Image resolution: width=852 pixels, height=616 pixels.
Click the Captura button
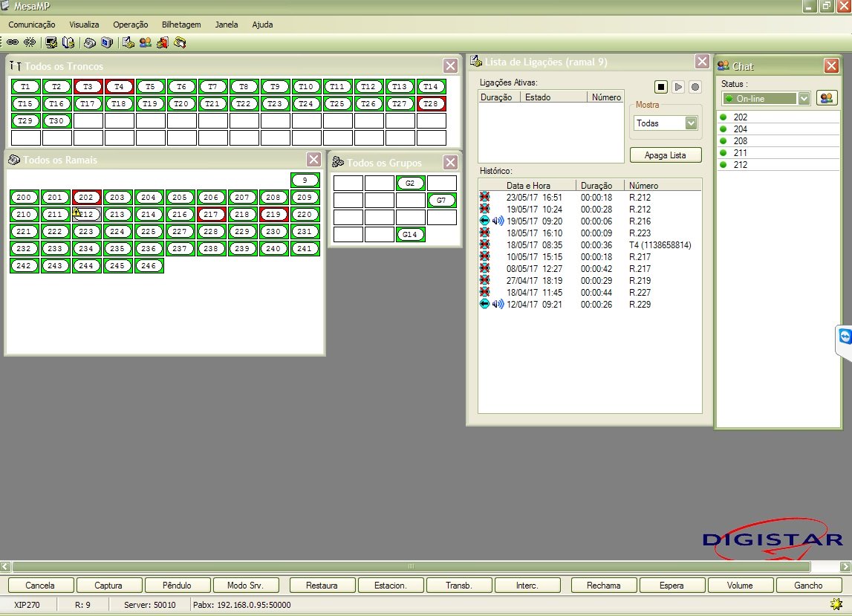[108, 586]
